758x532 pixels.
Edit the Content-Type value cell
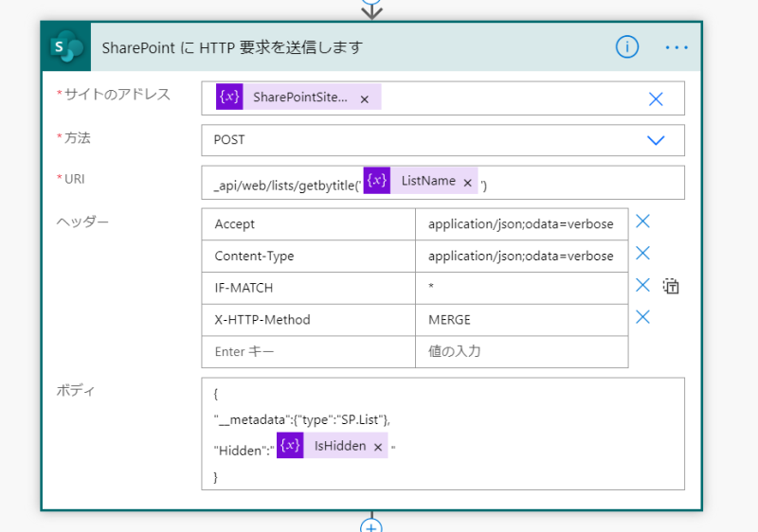(x=522, y=256)
